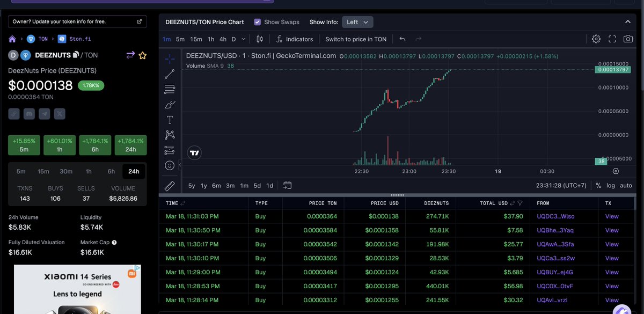This screenshot has height=314, width=644.
Task: Open wallet address UQBhe...3Yaq
Action: [x=555, y=230]
